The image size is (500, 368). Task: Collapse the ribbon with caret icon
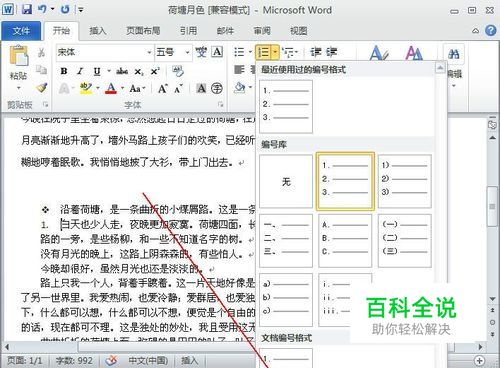point(476,31)
